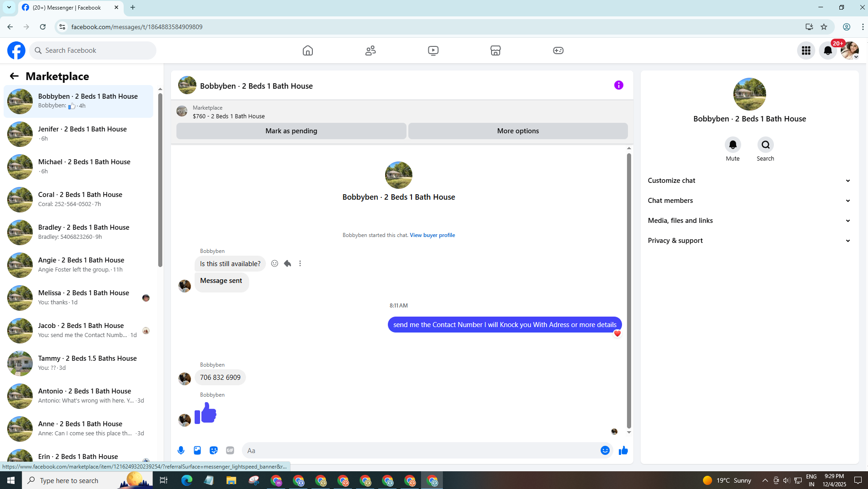The image size is (868, 489).
Task: Open Anne's 2 Beds 1 Bath conversation
Action: pyautogui.click(x=79, y=429)
